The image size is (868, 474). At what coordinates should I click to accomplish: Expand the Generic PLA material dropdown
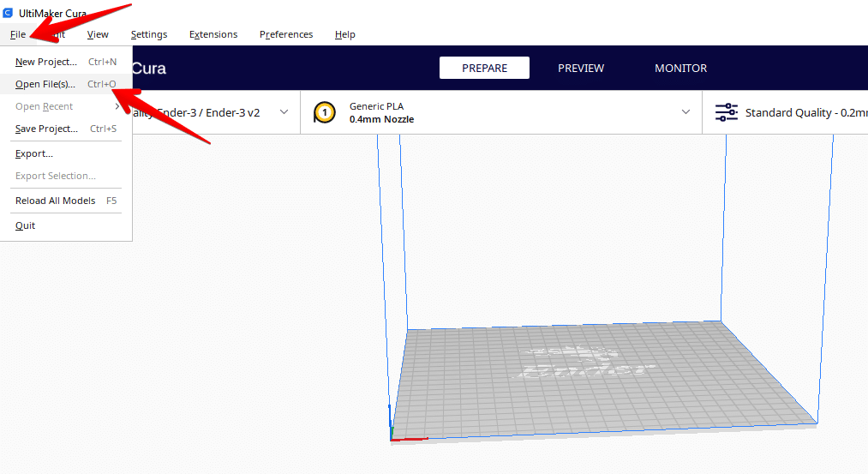685,111
